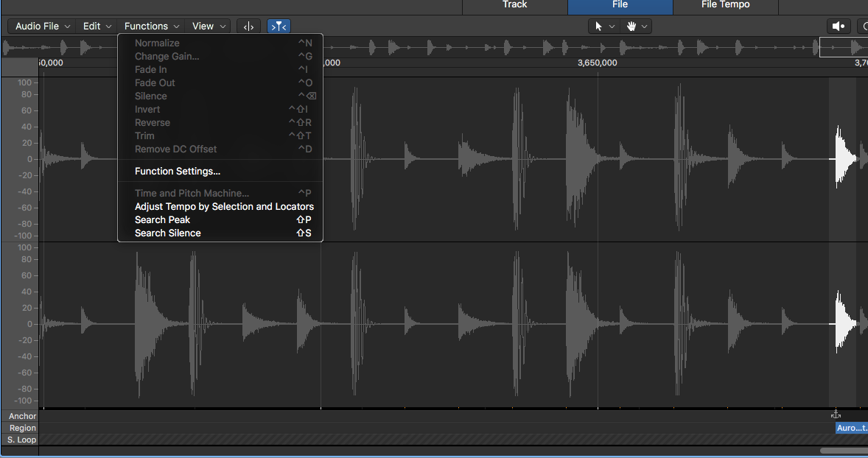The height and width of the screenshot is (458, 868).
Task: Expand the pointer tool dropdown arrow
Action: [x=612, y=26]
